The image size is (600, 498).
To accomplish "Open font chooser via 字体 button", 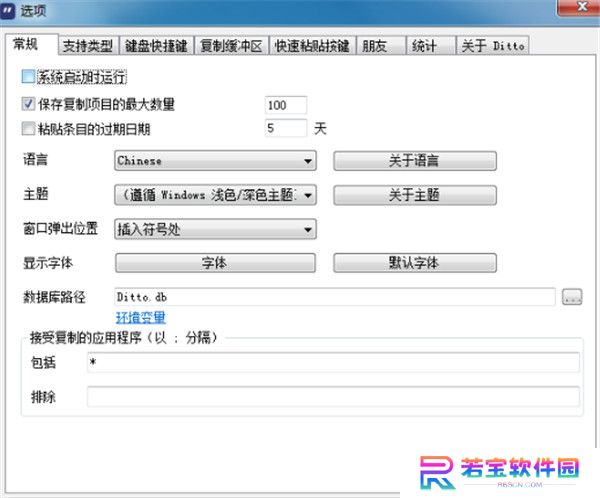I will tap(215, 263).
